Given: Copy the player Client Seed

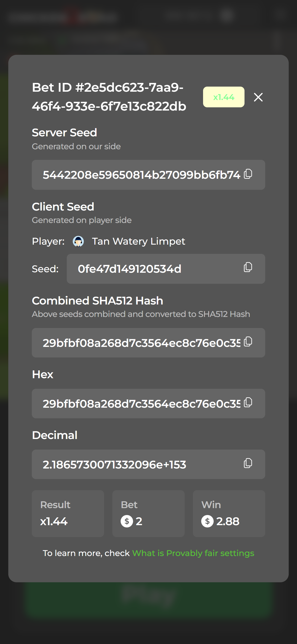Looking at the screenshot, I should point(248,267).
